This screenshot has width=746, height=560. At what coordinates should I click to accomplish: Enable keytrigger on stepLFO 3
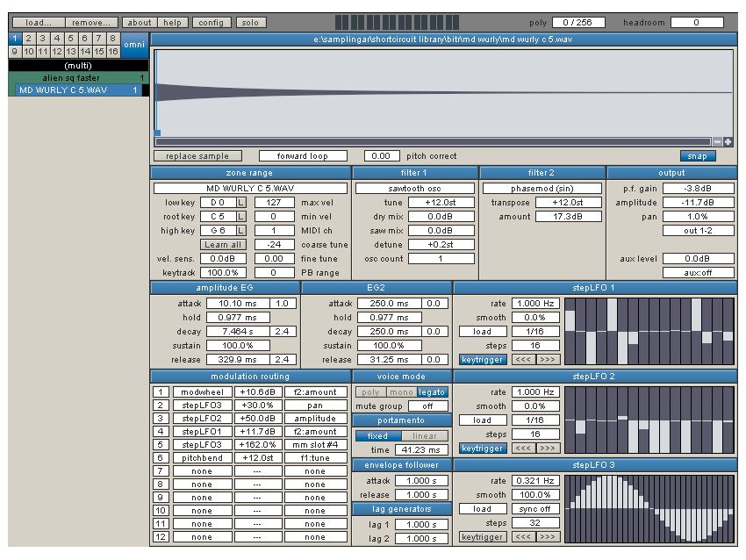tap(482, 536)
